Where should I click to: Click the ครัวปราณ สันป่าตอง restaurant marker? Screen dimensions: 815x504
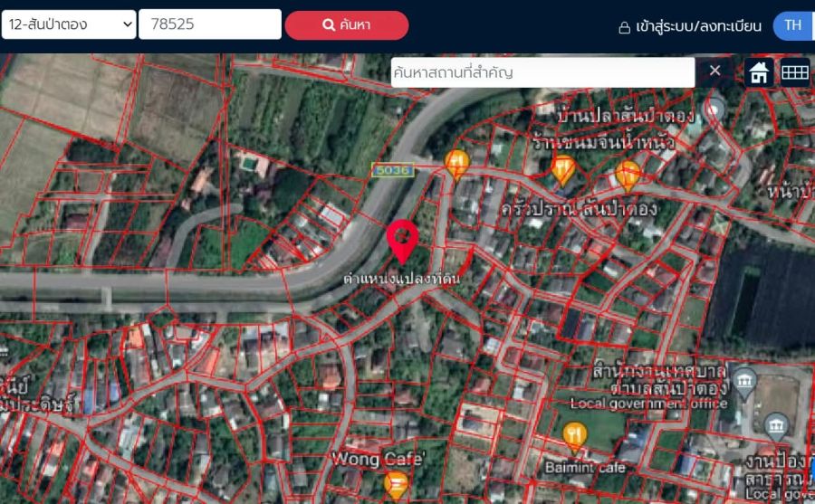tap(628, 174)
